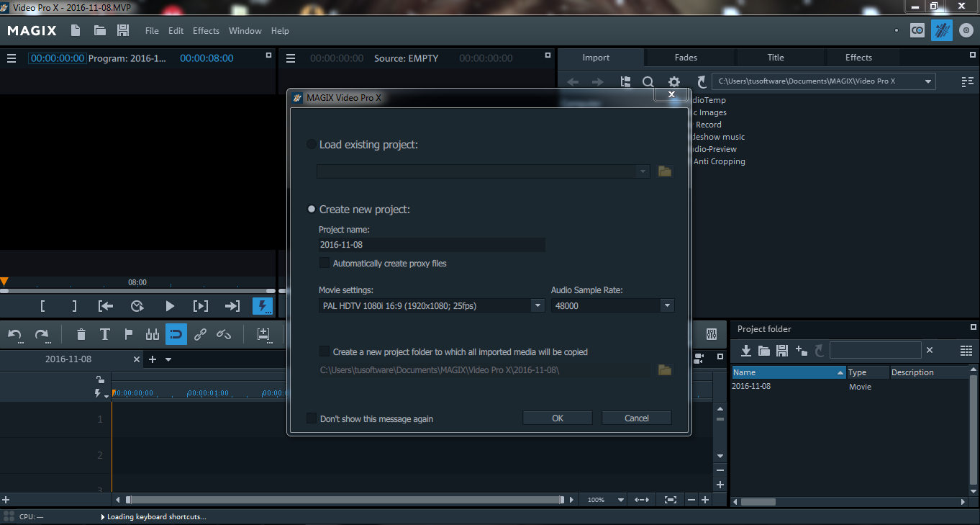Click the import download arrow in Project folder
The height and width of the screenshot is (525, 980).
[x=746, y=351]
